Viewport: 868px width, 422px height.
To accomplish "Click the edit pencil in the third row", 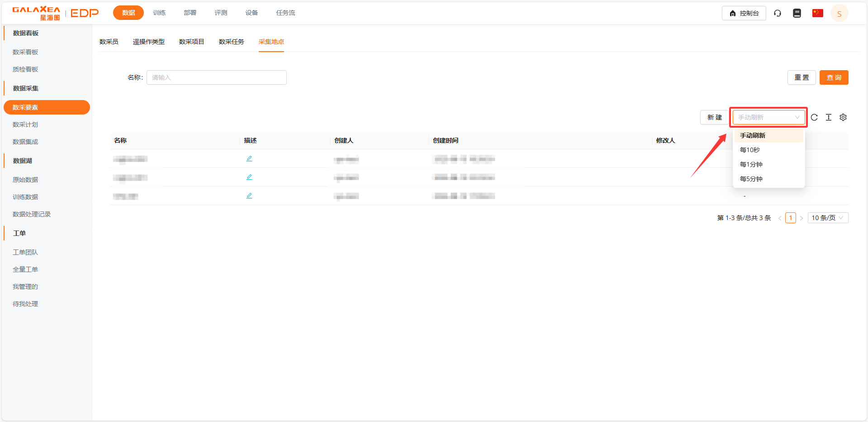I will [x=249, y=196].
